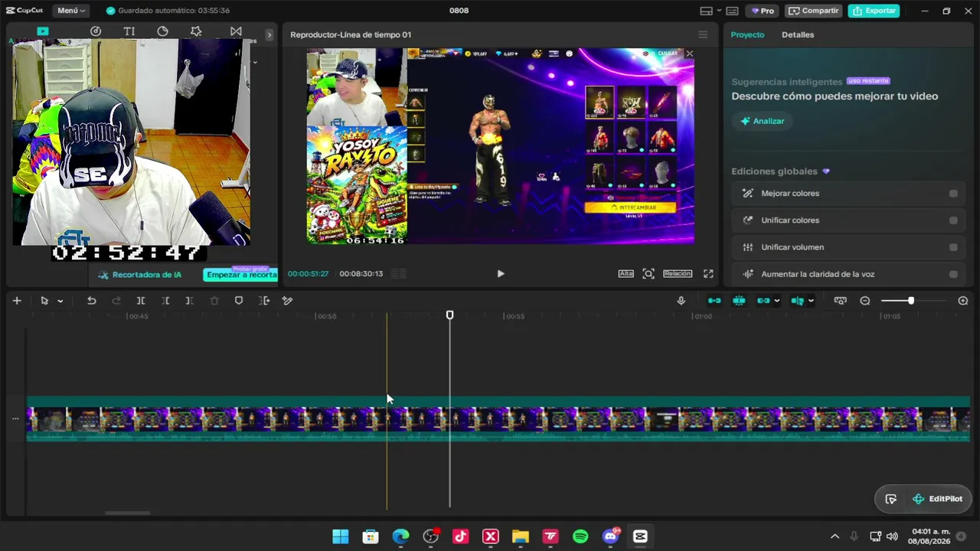980x551 pixels.
Task: Toggle Mejorar colores option
Action: tap(953, 194)
